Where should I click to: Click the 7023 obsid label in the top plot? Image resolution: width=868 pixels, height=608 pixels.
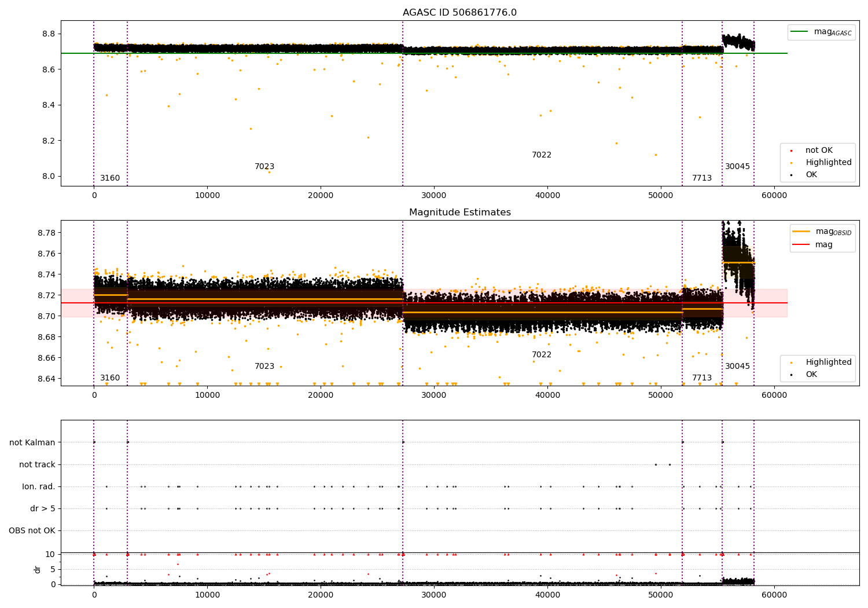[x=264, y=167]
